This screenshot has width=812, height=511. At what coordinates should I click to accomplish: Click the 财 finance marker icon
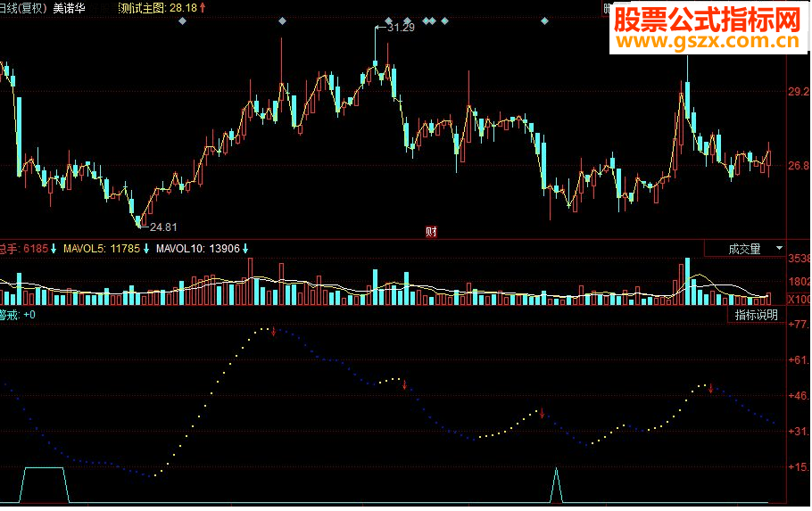[x=431, y=232]
